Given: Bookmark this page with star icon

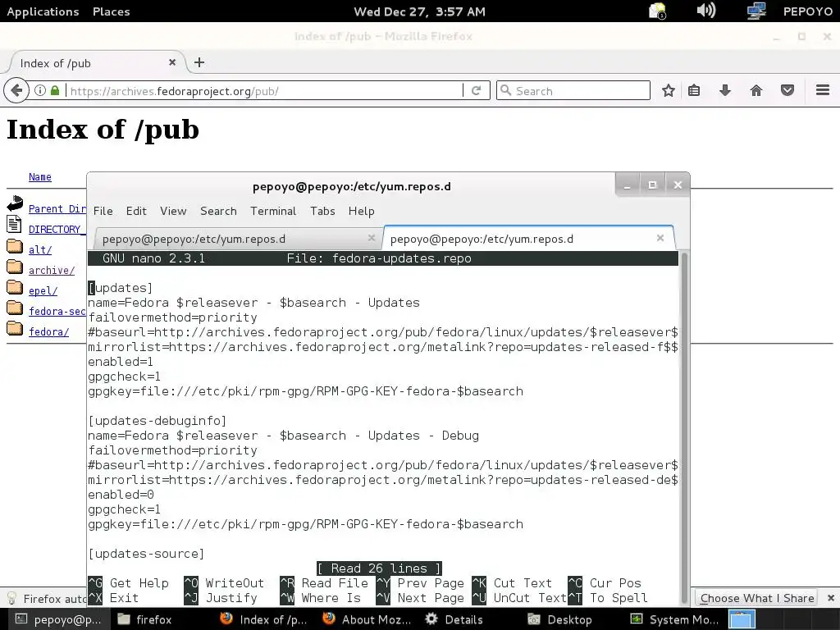Looking at the screenshot, I should tap(668, 90).
